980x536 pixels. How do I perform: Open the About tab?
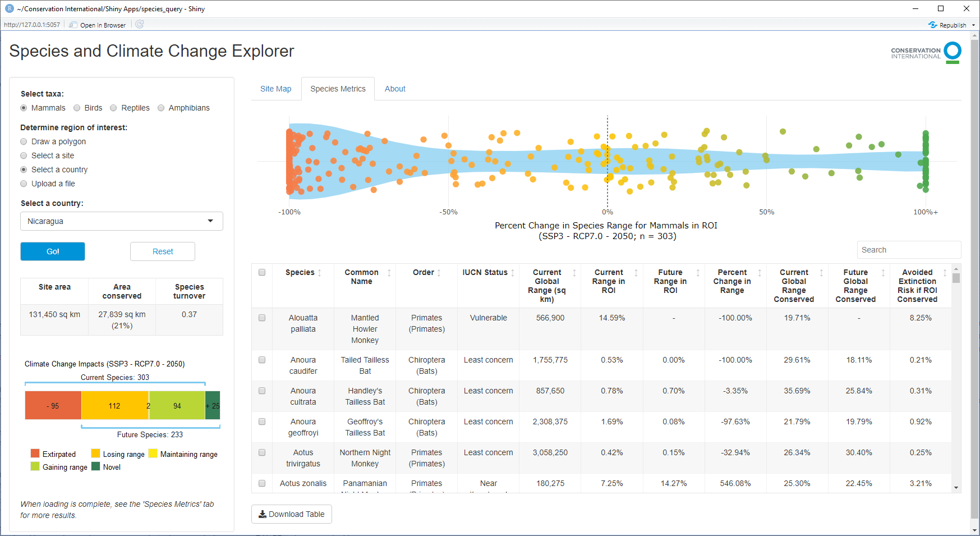[x=395, y=89]
